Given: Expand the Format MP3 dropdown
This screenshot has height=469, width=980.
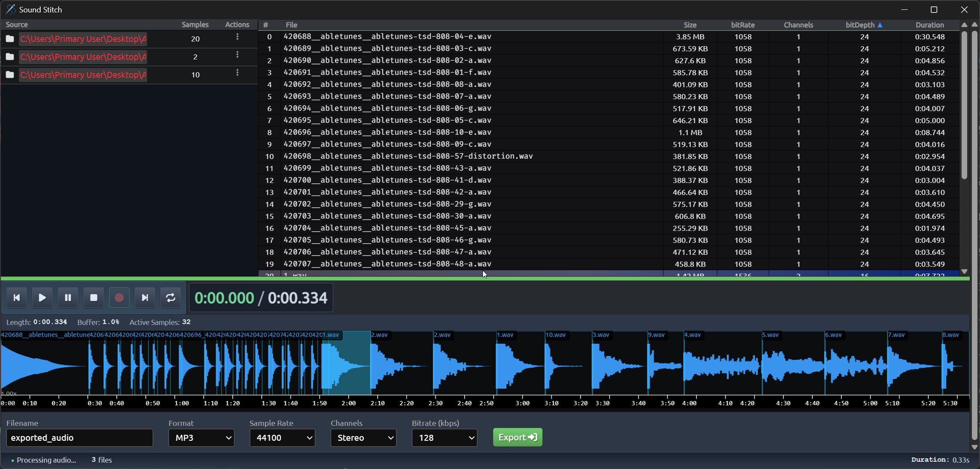Looking at the screenshot, I should coord(201,438).
